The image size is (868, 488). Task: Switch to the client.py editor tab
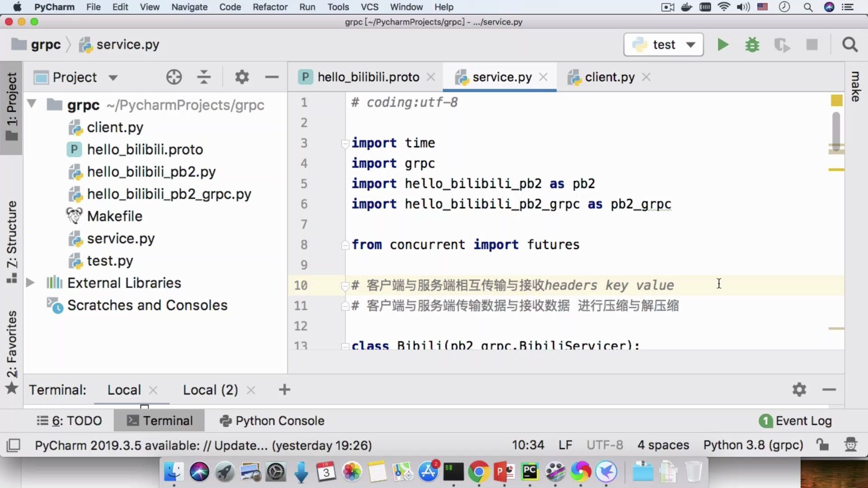click(x=609, y=77)
